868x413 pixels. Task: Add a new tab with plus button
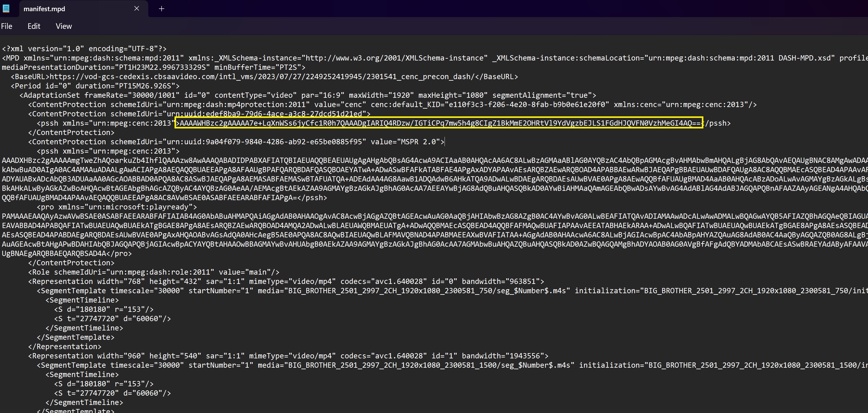(x=162, y=9)
